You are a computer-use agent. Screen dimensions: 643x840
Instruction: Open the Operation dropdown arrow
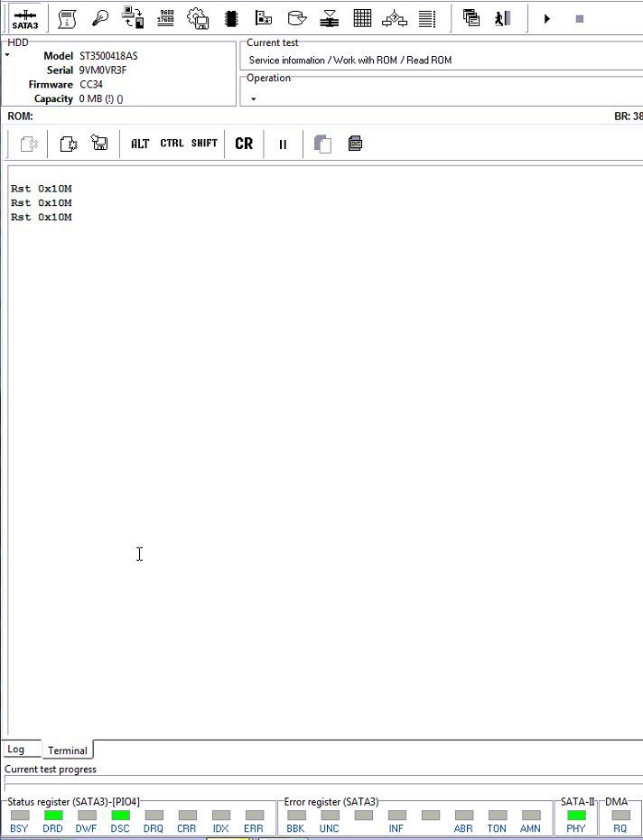[x=253, y=98]
